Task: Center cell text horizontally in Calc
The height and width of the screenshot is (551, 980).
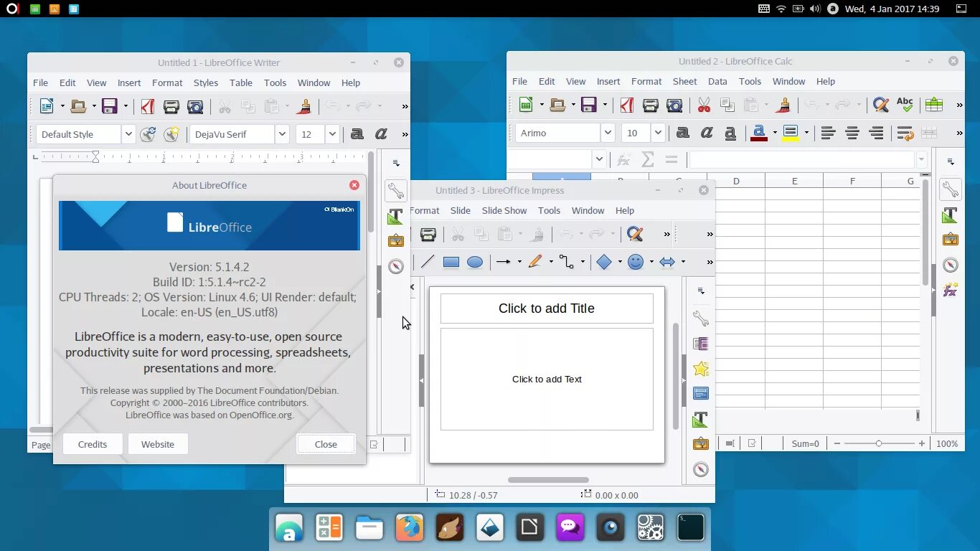Action: coord(852,133)
